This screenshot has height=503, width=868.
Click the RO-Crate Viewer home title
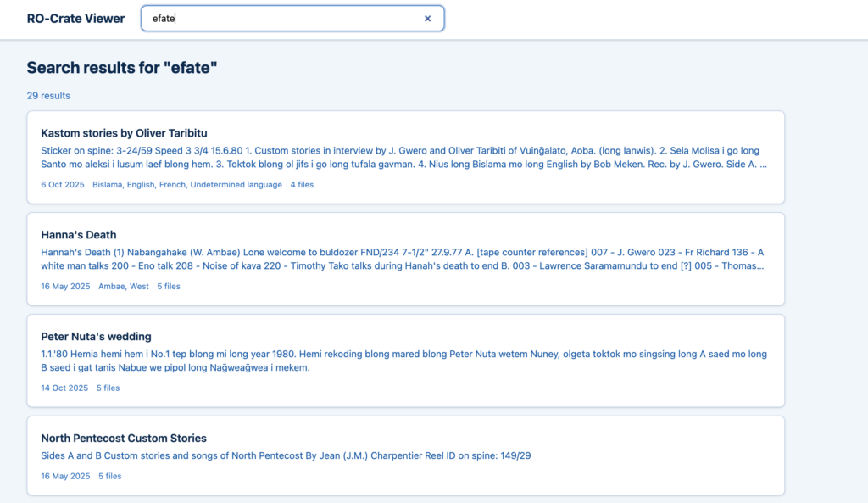pos(75,19)
